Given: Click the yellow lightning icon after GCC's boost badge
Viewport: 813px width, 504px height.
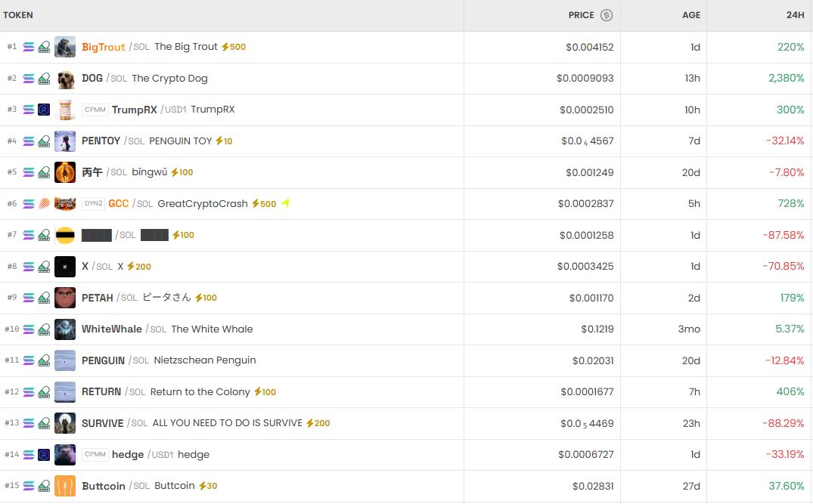Looking at the screenshot, I should pyautogui.click(x=285, y=203).
